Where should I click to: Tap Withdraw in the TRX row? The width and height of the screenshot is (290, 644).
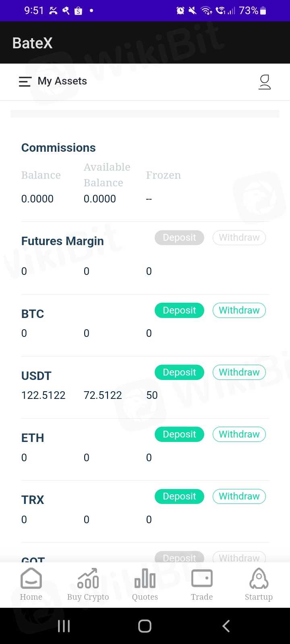point(239,496)
